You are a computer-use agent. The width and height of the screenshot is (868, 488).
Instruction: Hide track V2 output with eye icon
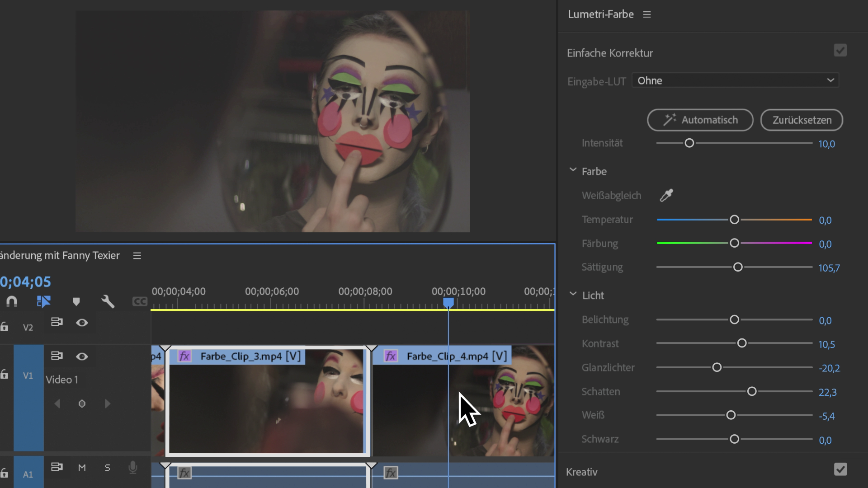click(x=82, y=322)
